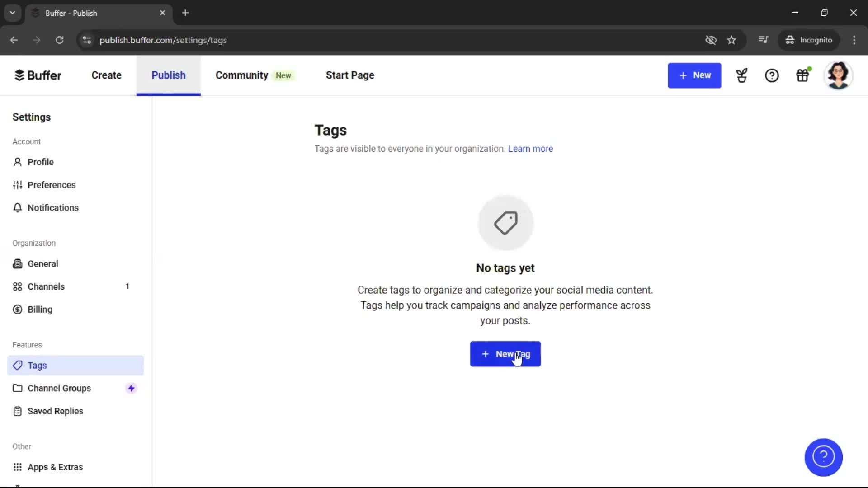Toggle the bookmark star in the address bar
868x488 pixels.
[731, 40]
